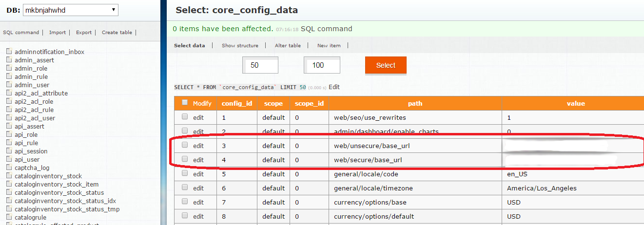This screenshot has width=644, height=225.
Task: Check the select-all checkbox in Modify header
Action: 185,103
